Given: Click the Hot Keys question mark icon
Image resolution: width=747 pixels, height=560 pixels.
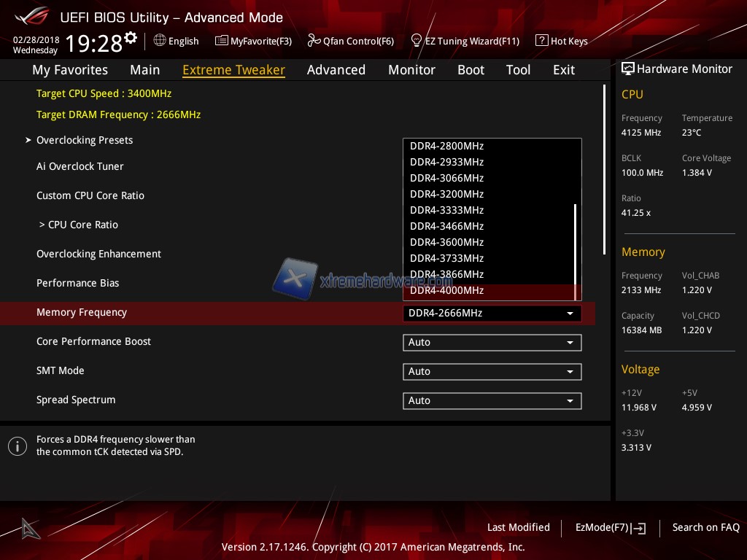Looking at the screenshot, I should [x=541, y=41].
